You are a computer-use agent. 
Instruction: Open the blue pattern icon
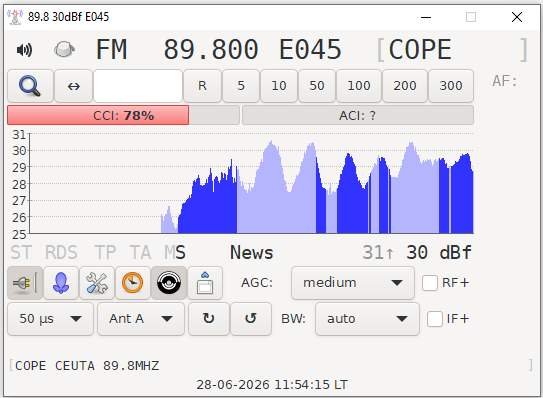tap(61, 283)
